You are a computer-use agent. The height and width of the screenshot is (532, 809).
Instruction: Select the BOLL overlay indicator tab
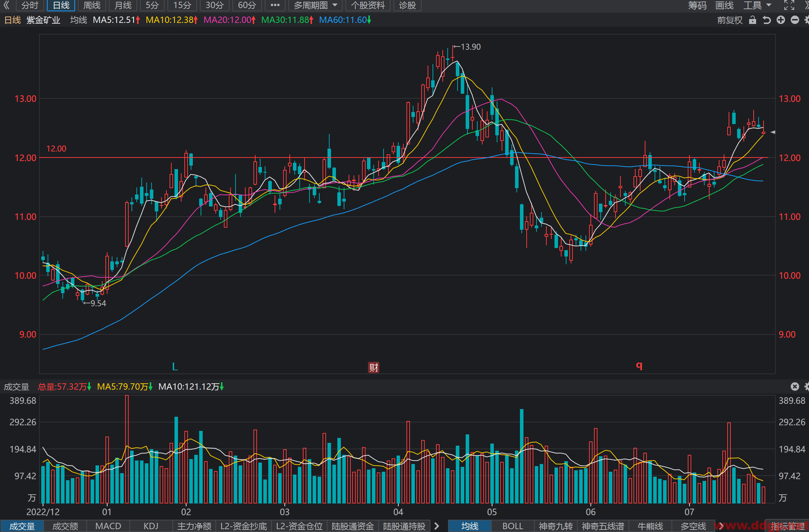click(x=513, y=526)
